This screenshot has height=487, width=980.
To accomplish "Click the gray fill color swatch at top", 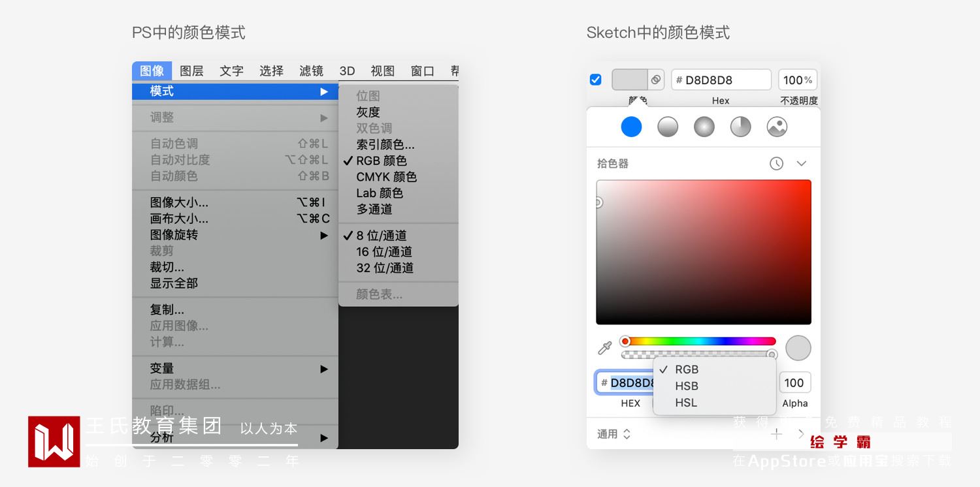I will [x=630, y=80].
